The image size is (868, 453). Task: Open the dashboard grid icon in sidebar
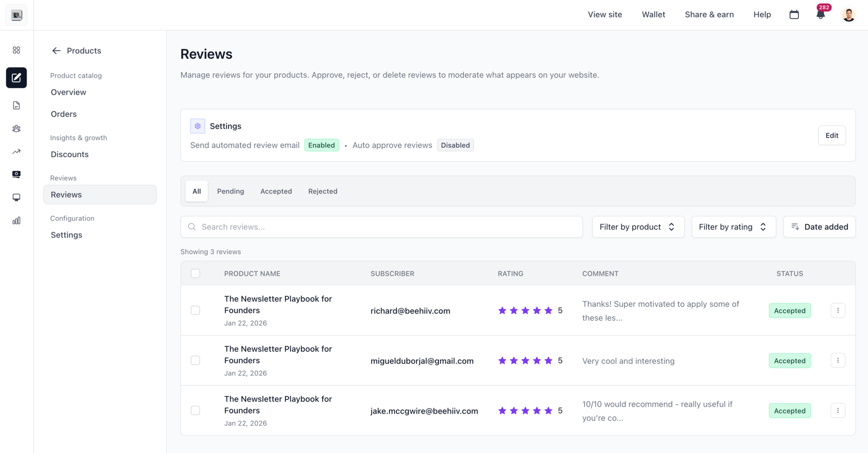click(x=16, y=50)
